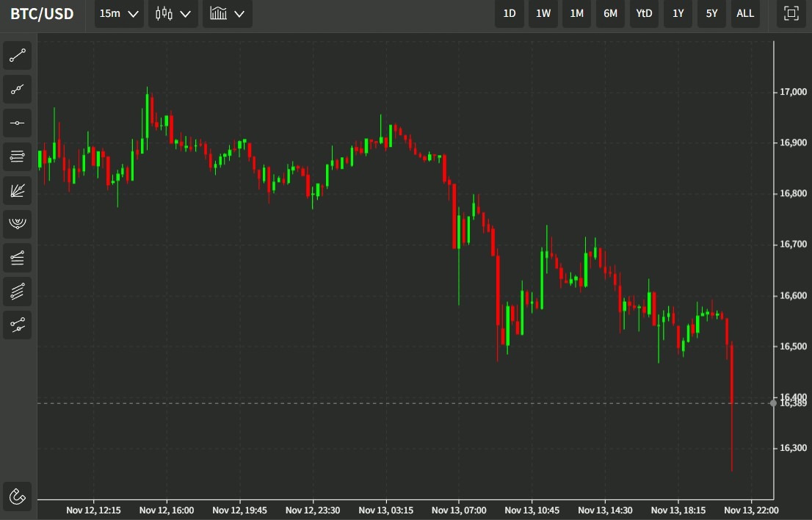812x520 pixels.
Task: Click the last long red candle body
Action: (732, 374)
